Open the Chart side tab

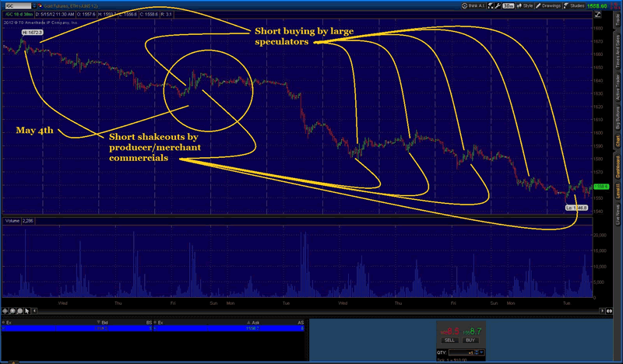point(618,142)
